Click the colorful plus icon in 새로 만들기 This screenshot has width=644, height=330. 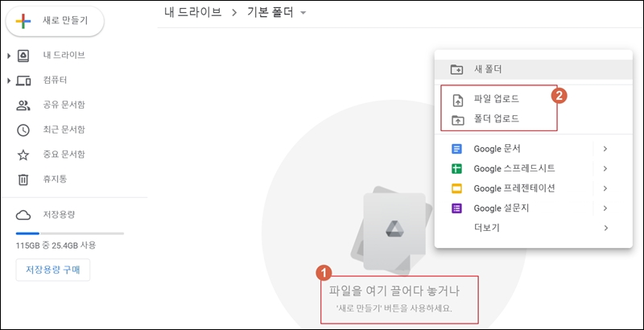coord(23,22)
